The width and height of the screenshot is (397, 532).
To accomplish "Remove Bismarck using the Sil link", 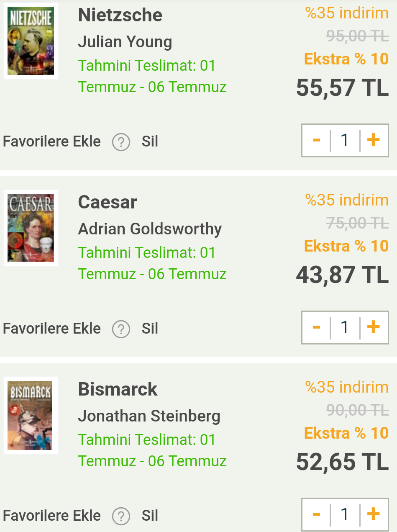I will 150,516.
